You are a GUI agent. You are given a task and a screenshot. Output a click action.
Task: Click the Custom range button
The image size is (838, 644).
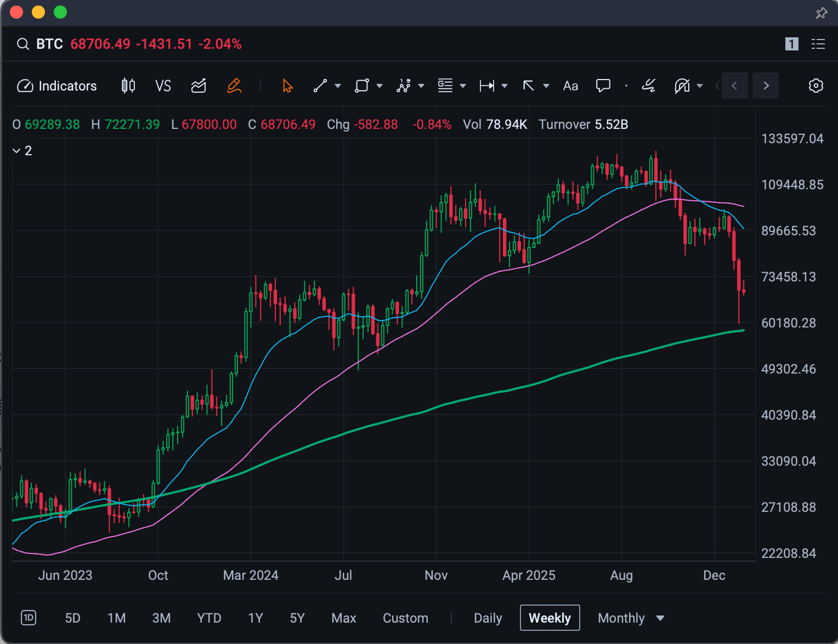[x=405, y=618]
